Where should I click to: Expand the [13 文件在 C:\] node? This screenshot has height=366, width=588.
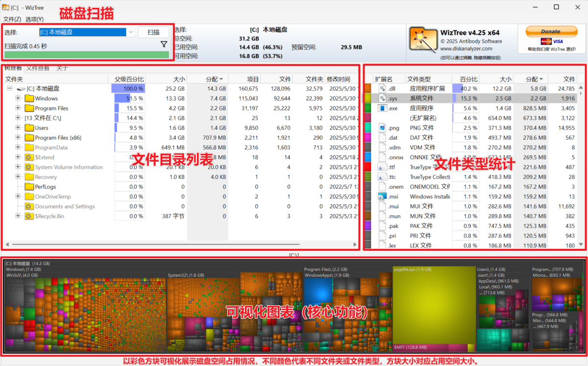[18, 118]
